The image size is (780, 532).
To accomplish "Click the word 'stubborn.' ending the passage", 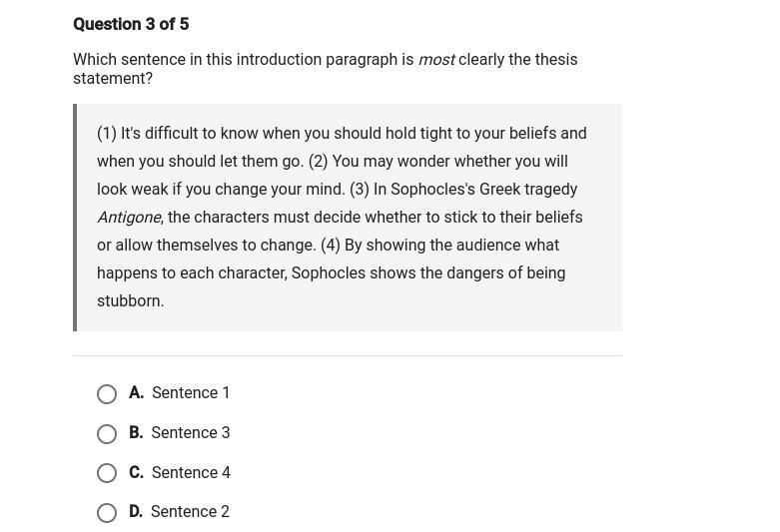I will coord(130,300).
